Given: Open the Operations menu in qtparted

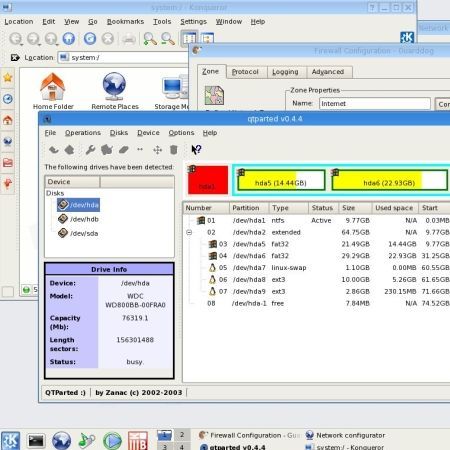Looking at the screenshot, I should click(83, 133).
